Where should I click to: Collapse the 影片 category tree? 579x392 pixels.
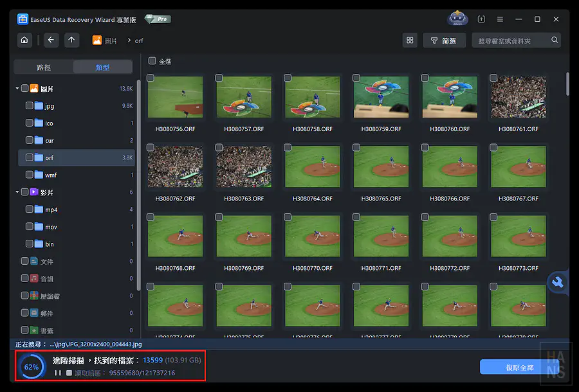click(x=17, y=192)
